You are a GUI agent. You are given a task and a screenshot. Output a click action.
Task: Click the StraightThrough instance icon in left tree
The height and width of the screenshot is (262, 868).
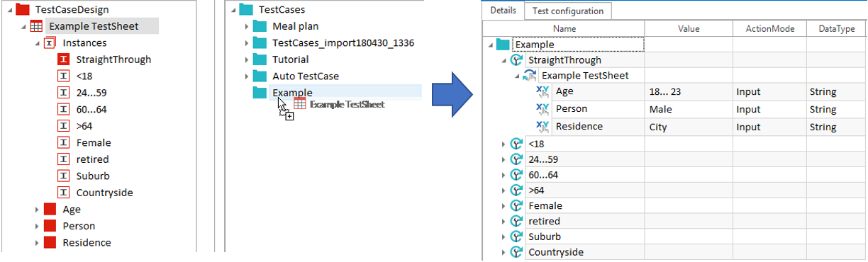(63, 59)
